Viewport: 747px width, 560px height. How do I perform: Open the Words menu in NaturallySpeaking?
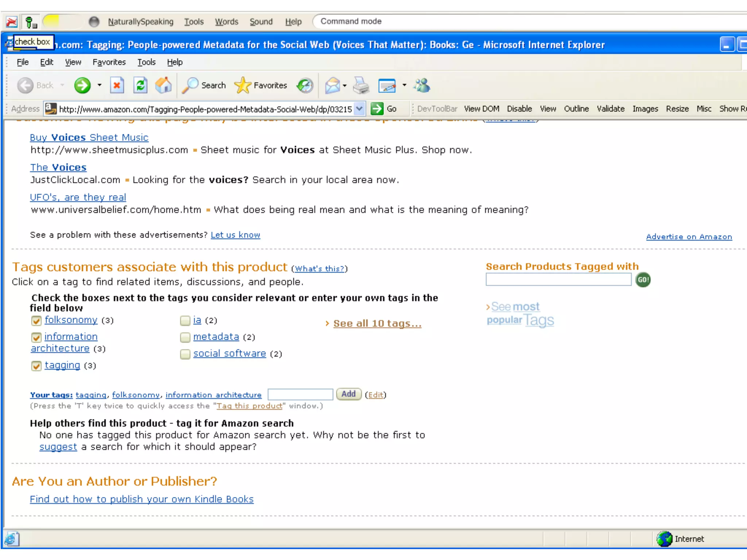point(226,22)
